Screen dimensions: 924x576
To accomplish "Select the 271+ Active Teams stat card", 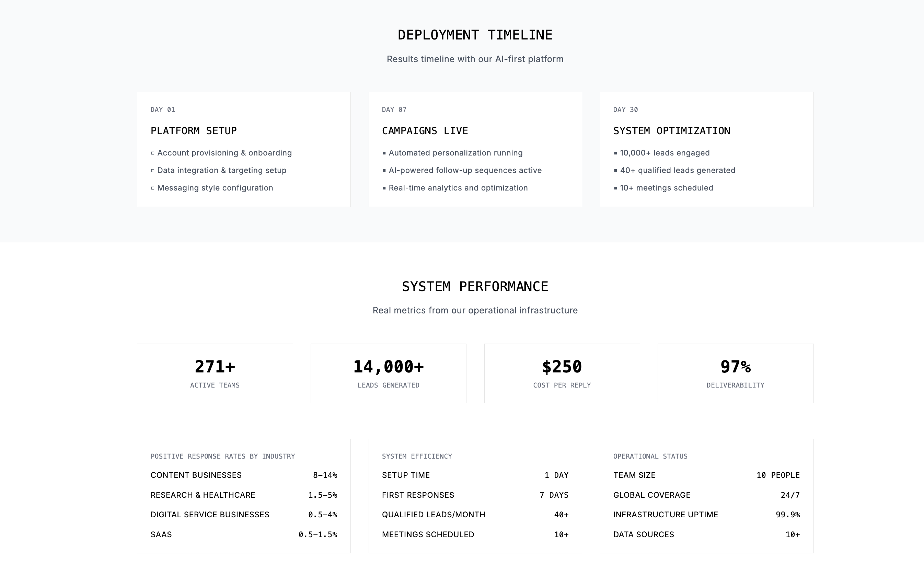I will (x=215, y=373).
